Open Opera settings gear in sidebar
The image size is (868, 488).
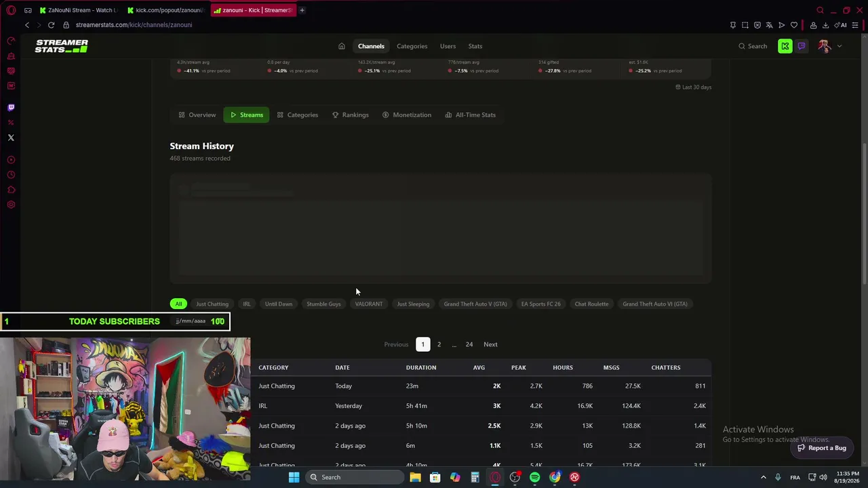pos(11,205)
